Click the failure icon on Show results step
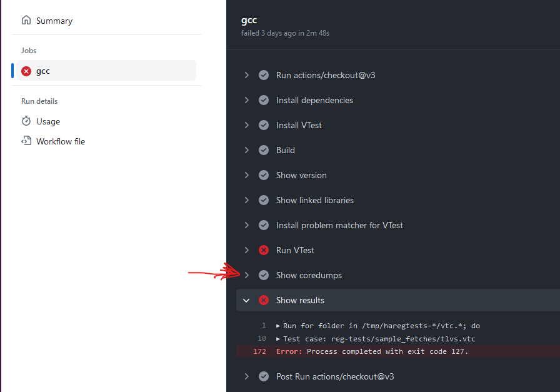 [264, 300]
